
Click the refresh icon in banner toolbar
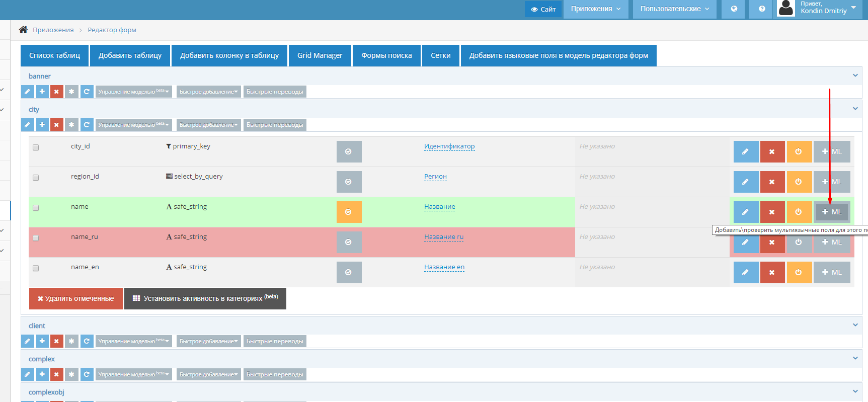point(87,92)
